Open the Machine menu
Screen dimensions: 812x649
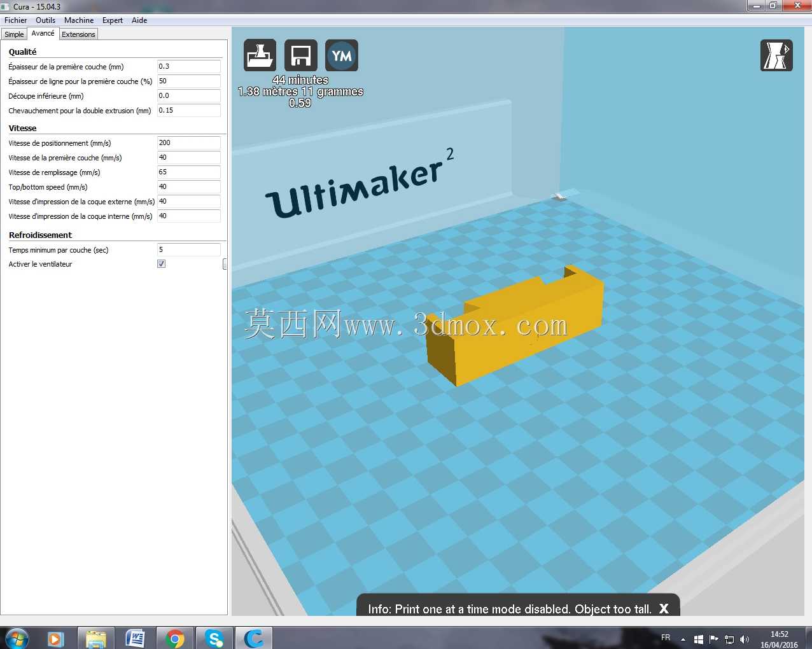(x=79, y=20)
